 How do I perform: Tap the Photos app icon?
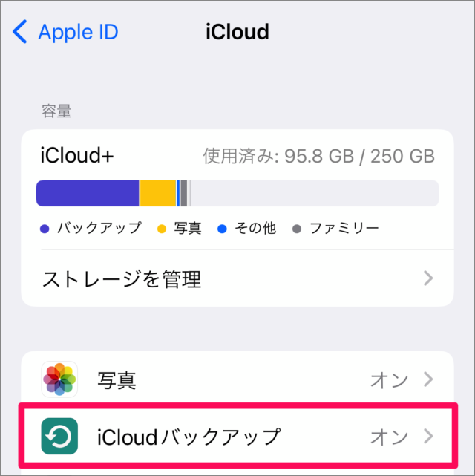(x=59, y=380)
